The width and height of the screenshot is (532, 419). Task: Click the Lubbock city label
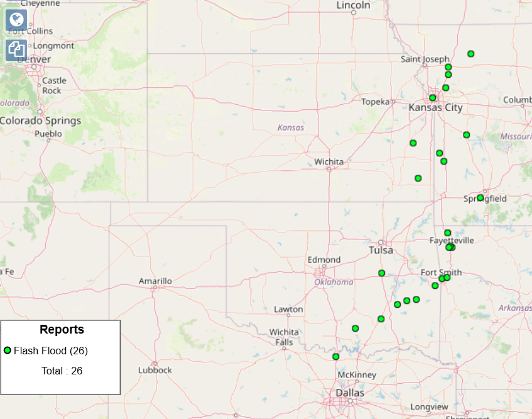[x=155, y=370]
